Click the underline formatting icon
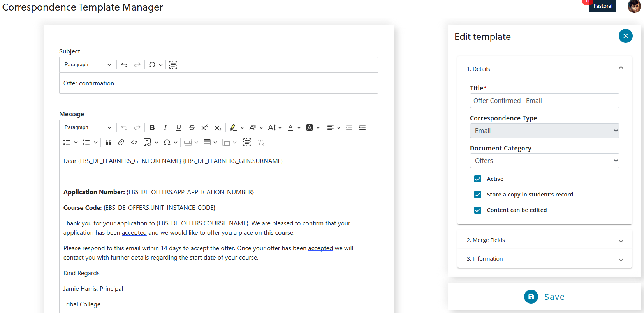This screenshot has height=313, width=644. click(178, 127)
